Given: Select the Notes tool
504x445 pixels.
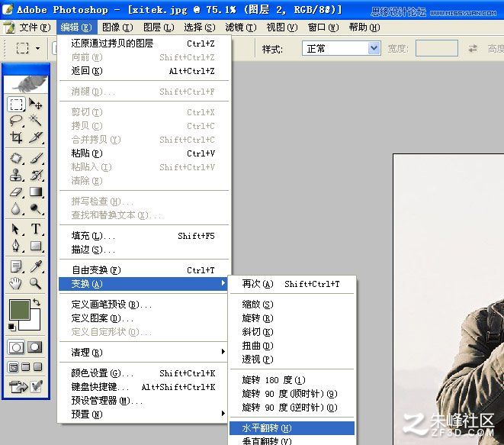Looking at the screenshot, I should click(x=16, y=266).
